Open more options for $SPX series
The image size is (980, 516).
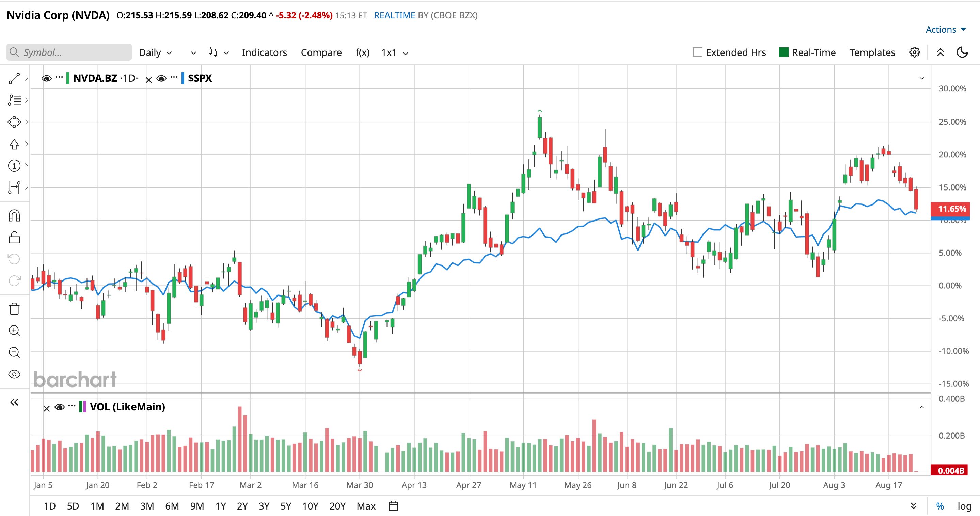174,77
